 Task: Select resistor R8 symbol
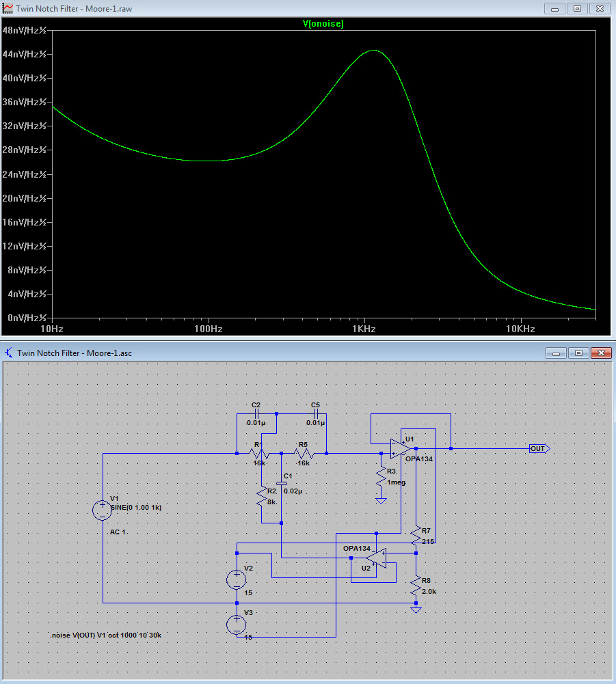point(416,586)
